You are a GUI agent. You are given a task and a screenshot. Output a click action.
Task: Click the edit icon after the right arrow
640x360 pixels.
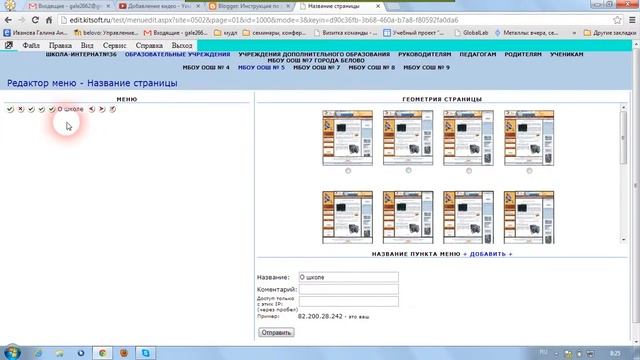(x=113, y=109)
